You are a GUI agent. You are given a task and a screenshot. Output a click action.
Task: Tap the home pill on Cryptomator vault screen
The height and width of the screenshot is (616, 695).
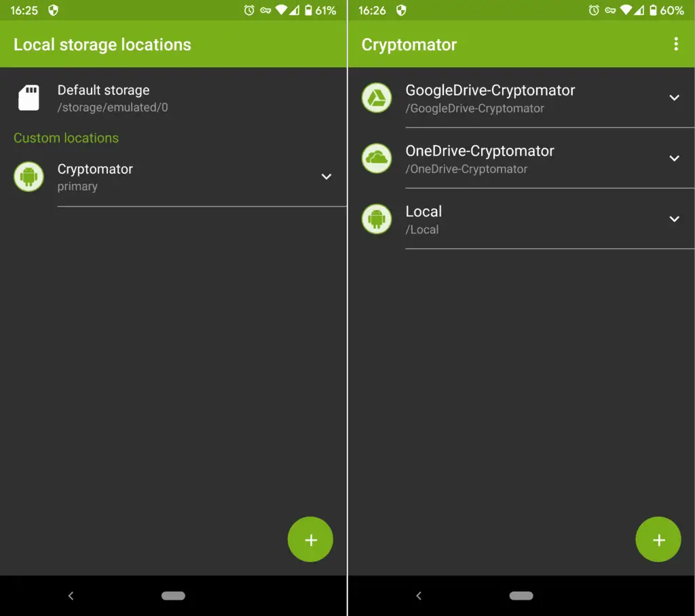pos(521,596)
